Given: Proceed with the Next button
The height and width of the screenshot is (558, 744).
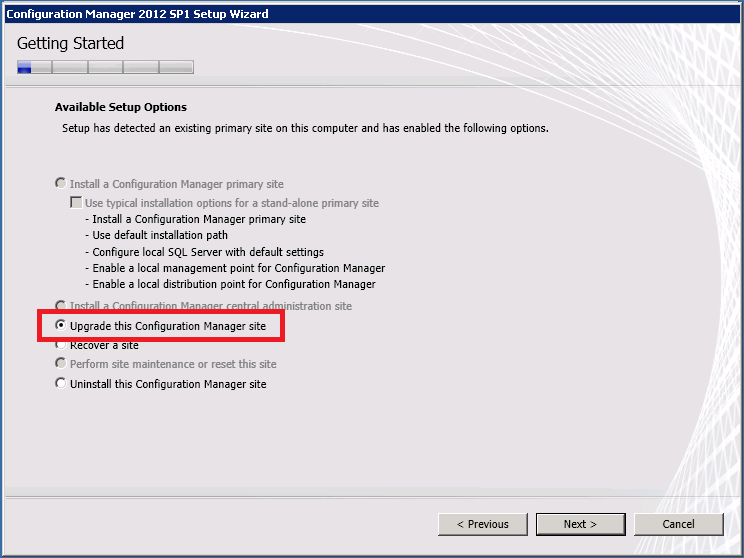Looking at the screenshot, I should click(580, 524).
